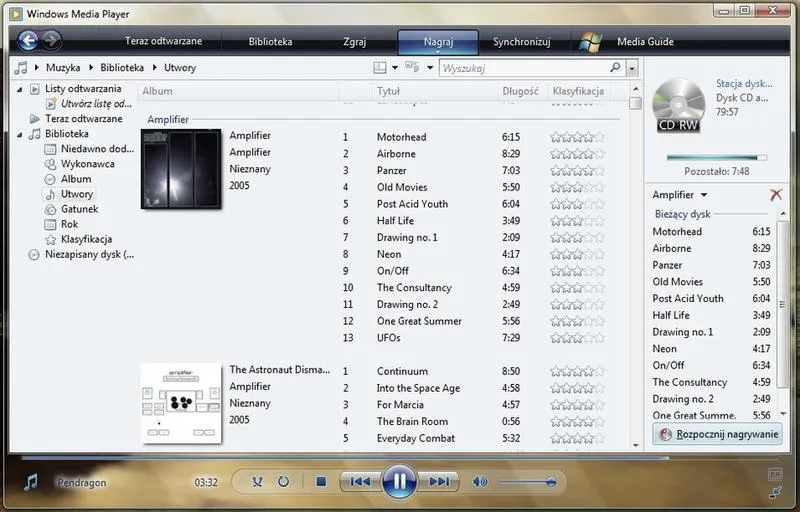Expand the breadcrumb arrow after Biblioteka
The image size is (800, 512).
(x=154, y=67)
